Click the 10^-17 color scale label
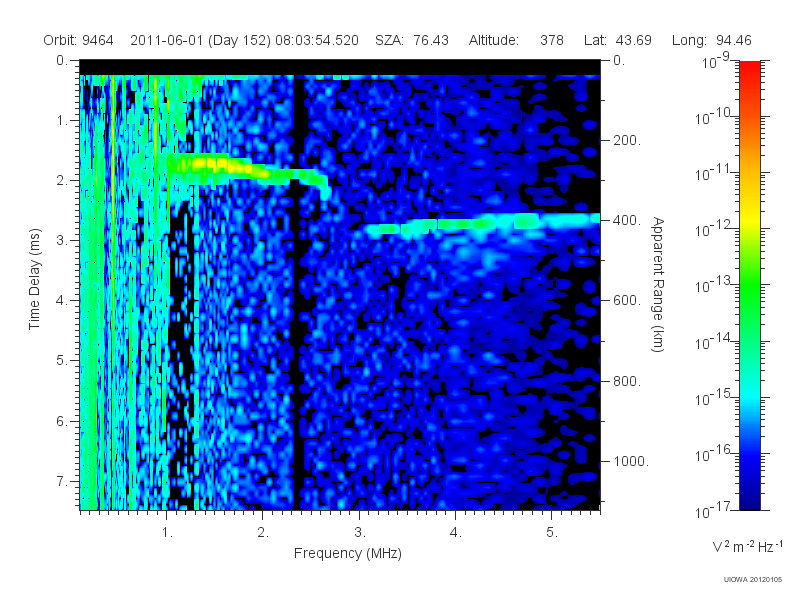Screen dimensions: 800x600 [x=713, y=510]
